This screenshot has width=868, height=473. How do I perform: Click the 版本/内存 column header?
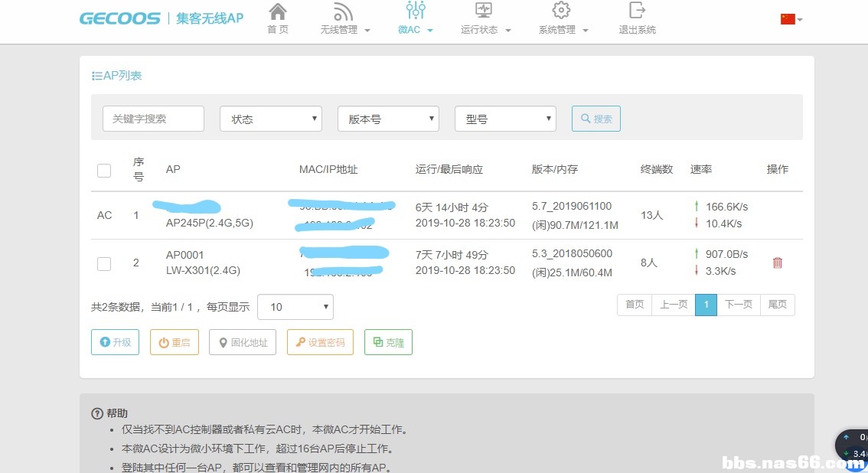555,169
